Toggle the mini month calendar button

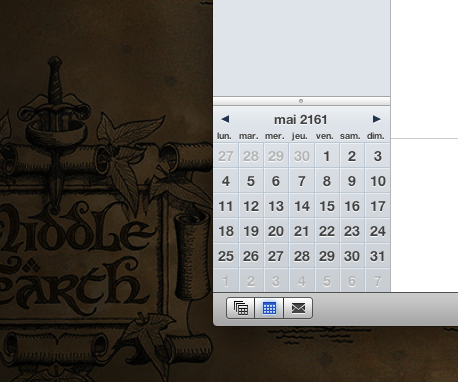pyautogui.click(x=269, y=308)
